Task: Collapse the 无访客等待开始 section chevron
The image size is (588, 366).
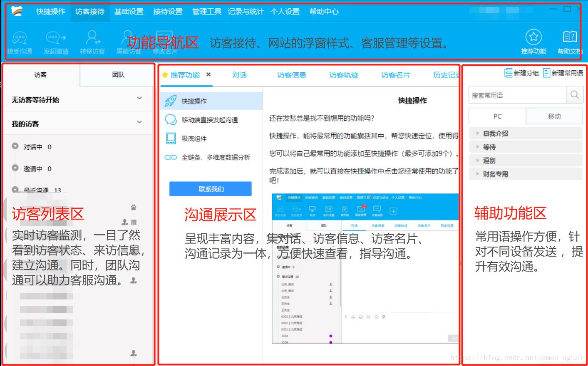Action: point(139,98)
